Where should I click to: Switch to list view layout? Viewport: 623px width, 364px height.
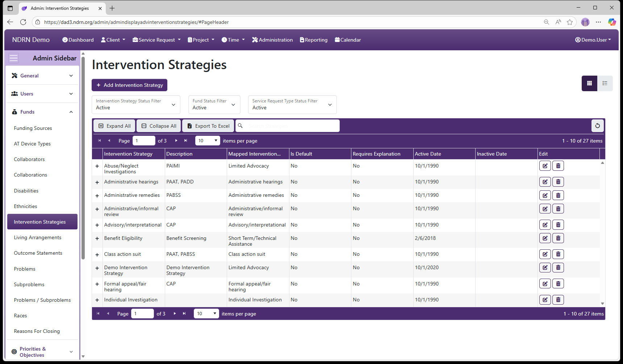pos(605,83)
